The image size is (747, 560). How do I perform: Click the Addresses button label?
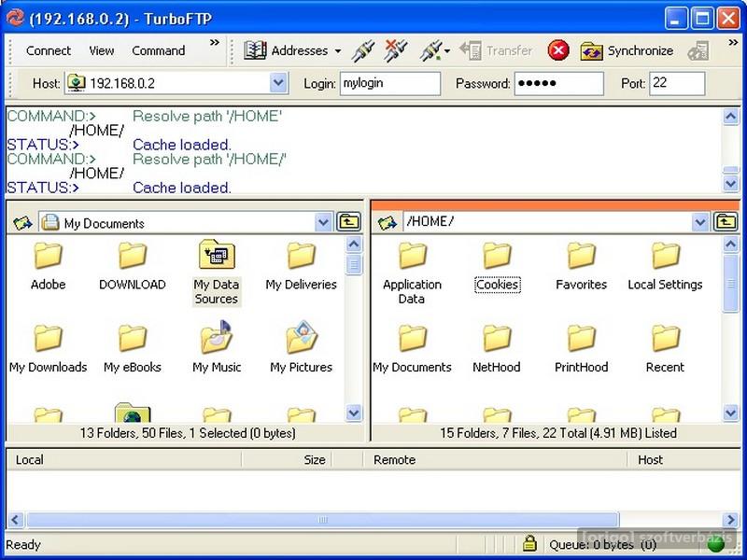(300, 50)
